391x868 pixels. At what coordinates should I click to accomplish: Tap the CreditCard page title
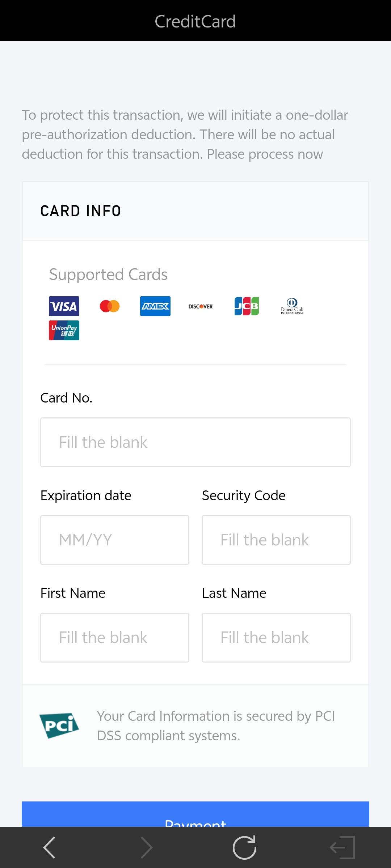(195, 21)
